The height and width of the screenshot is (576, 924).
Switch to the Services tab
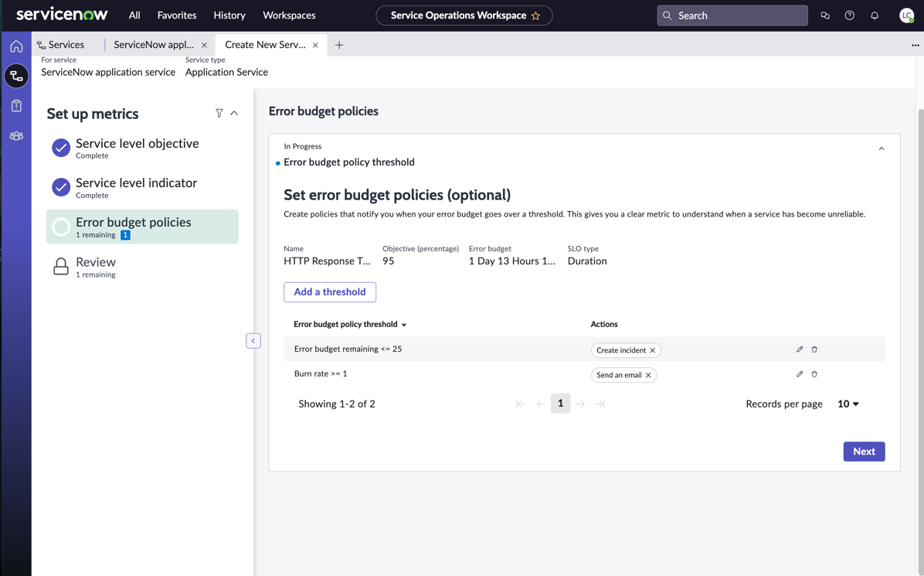click(61, 45)
